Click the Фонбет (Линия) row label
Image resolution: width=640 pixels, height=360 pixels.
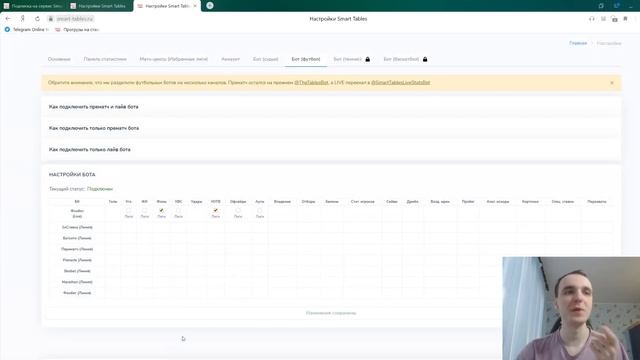77,293
